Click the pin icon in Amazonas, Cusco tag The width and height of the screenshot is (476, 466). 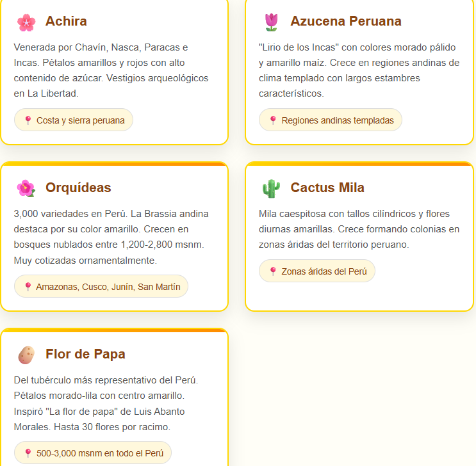point(28,287)
